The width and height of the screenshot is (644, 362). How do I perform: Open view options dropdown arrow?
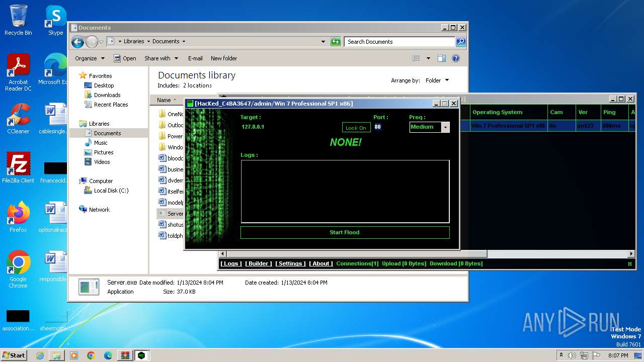coord(428,58)
